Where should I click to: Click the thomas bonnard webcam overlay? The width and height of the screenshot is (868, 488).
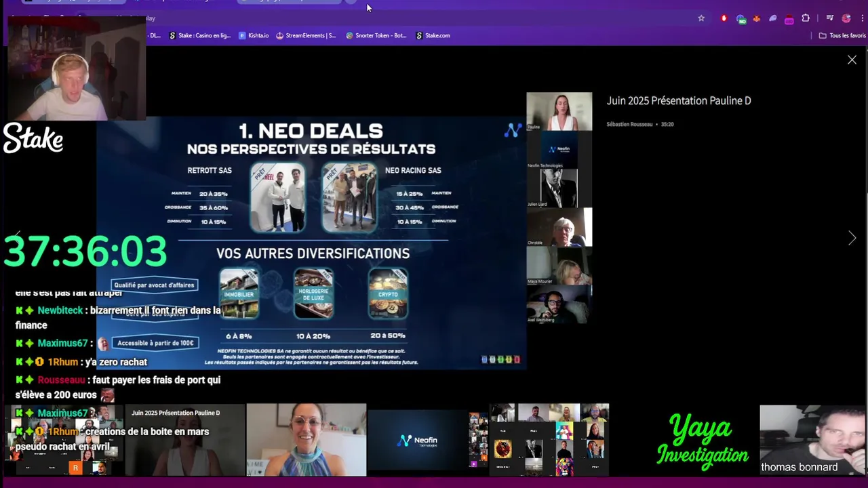click(813, 440)
